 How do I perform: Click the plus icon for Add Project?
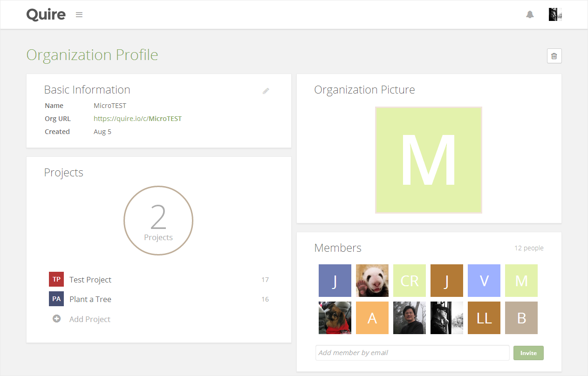click(x=57, y=319)
